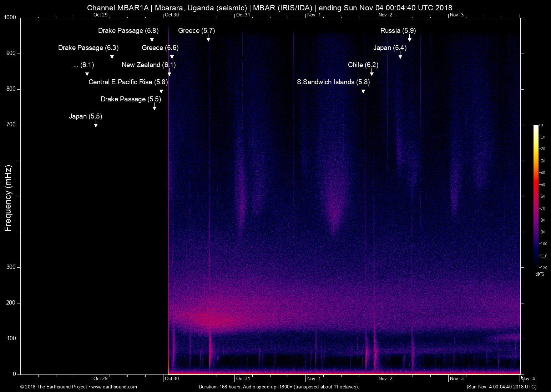
Task: Select the Central E.Pacific Rise (5.8) marker
Action: click(x=128, y=82)
